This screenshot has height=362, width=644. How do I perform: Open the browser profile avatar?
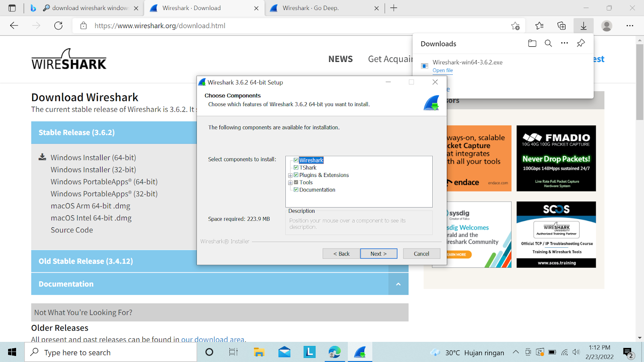607,26
